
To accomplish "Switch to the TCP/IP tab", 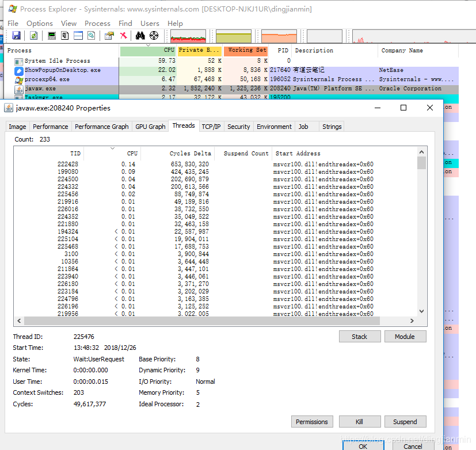I will pyautogui.click(x=211, y=127).
